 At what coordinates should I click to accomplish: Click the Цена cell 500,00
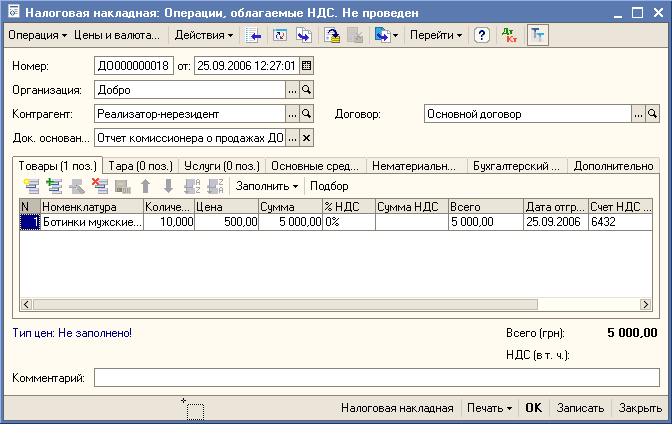click(226, 222)
